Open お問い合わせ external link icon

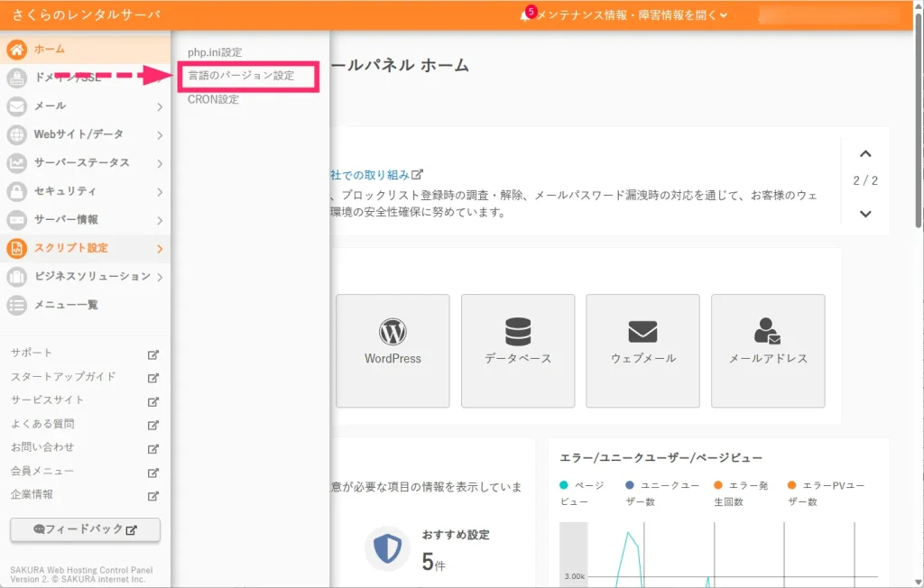(x=153, y=449)
